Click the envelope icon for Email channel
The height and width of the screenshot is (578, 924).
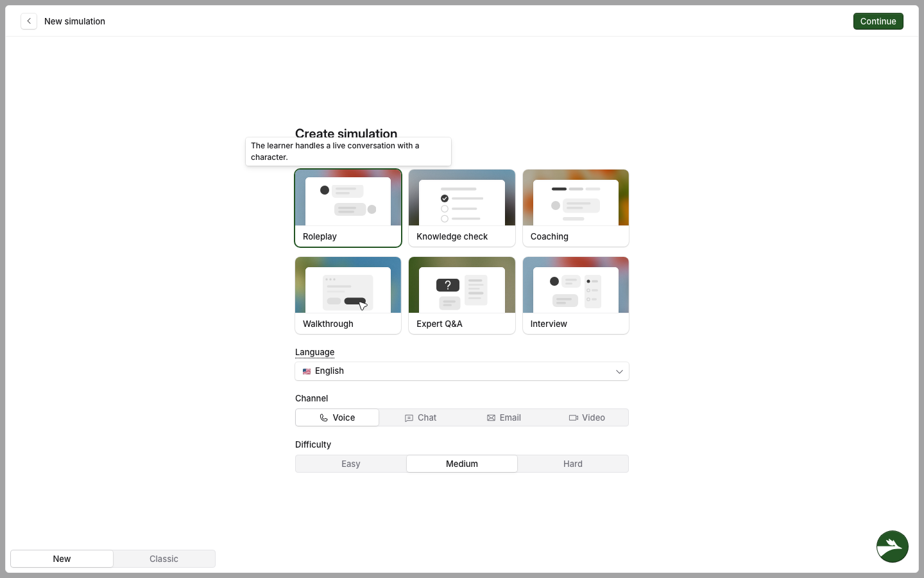pos(491,418)
